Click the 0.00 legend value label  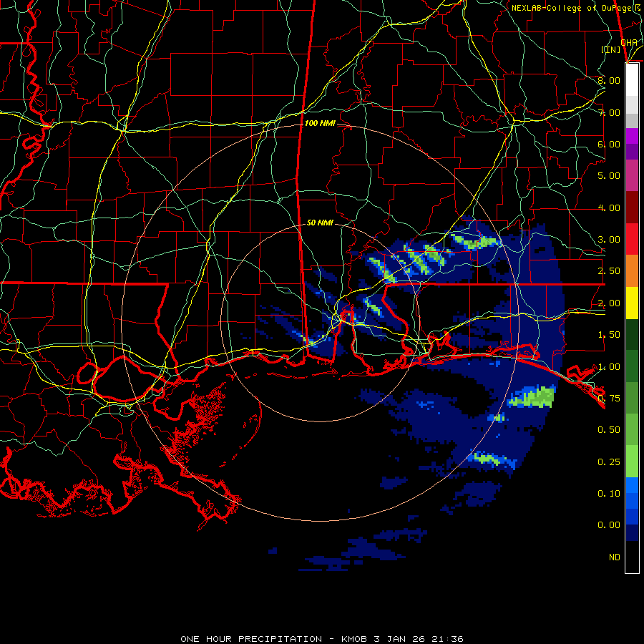click(x=609, y=525)
